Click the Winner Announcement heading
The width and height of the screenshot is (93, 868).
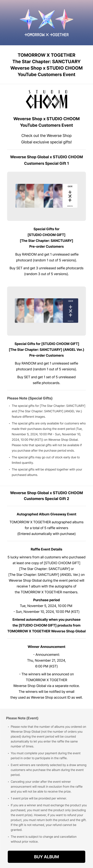point(47,647)
